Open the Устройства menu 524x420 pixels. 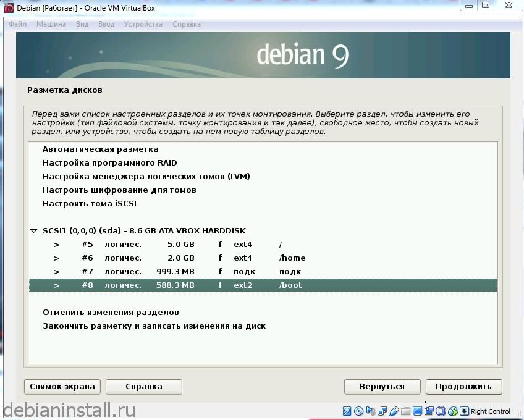point(143,24)
